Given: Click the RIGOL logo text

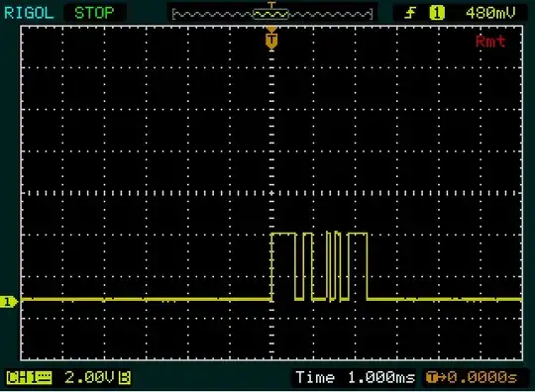Looking at the screenshot, I should pos(29,13).
